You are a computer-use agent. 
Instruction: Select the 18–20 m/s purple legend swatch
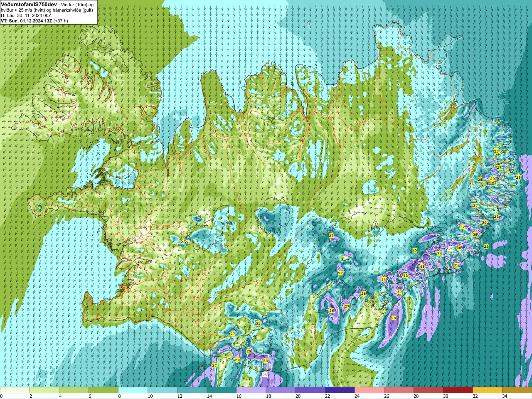281,390
